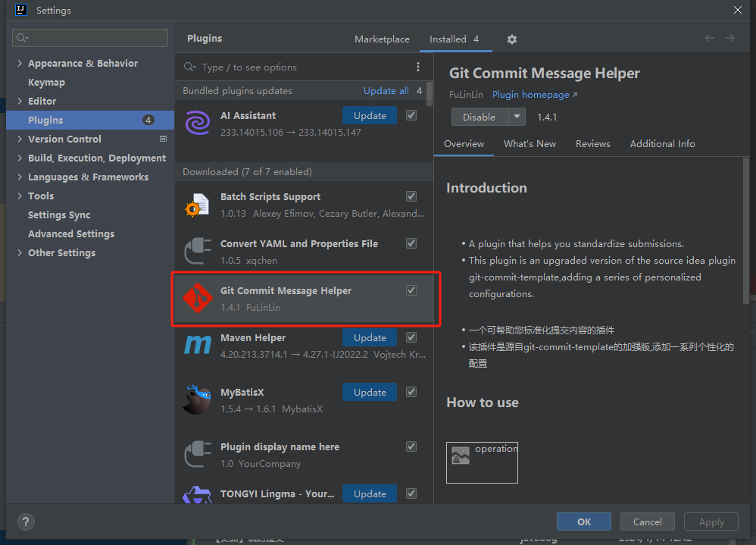Open the What's New tab

[x=530, y=143]
